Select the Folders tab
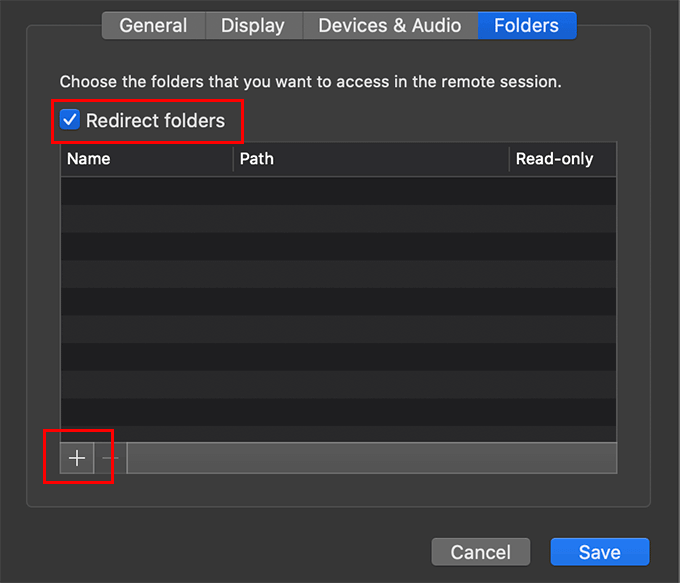The width and height of the screenshot is (680, 583). click(527, 26)
